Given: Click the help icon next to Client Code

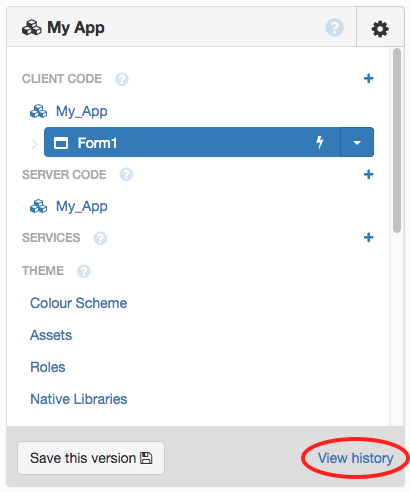Looking at the screenshot, I should pos(122,79).
